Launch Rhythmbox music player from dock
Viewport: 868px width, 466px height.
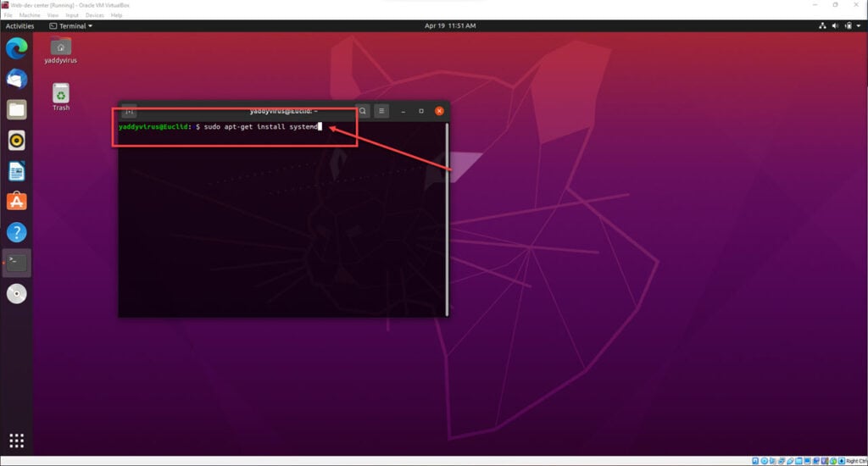tap(17, 140)
